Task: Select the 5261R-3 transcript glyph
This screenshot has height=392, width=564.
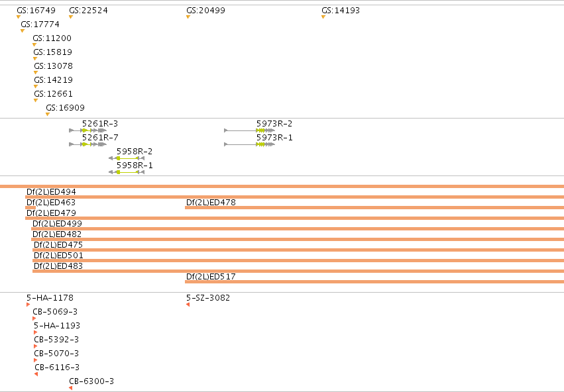Action: [x=87, y=130]
